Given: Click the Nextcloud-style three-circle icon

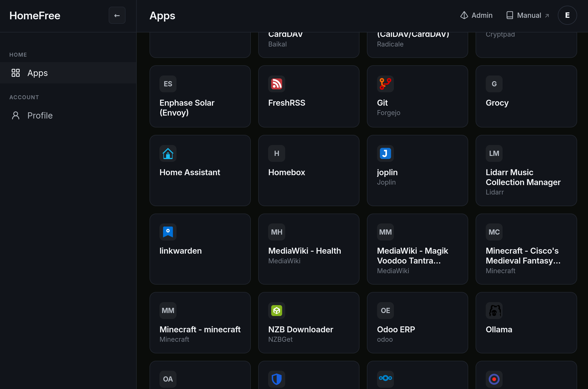Looking at the screenshot, I should click(385, 379).
